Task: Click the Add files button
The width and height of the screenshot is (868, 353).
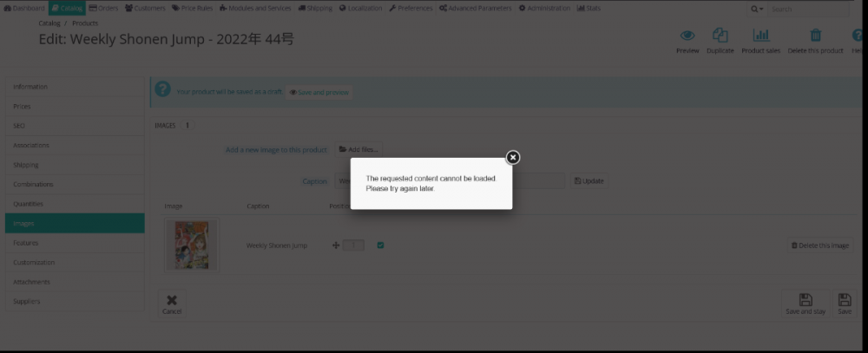Action: tap(358, 149)
